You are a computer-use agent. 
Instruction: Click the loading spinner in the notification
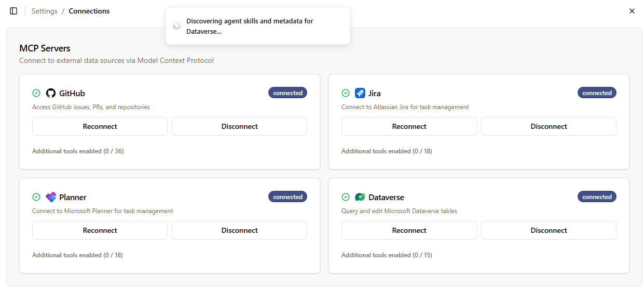tap(177, 26)
